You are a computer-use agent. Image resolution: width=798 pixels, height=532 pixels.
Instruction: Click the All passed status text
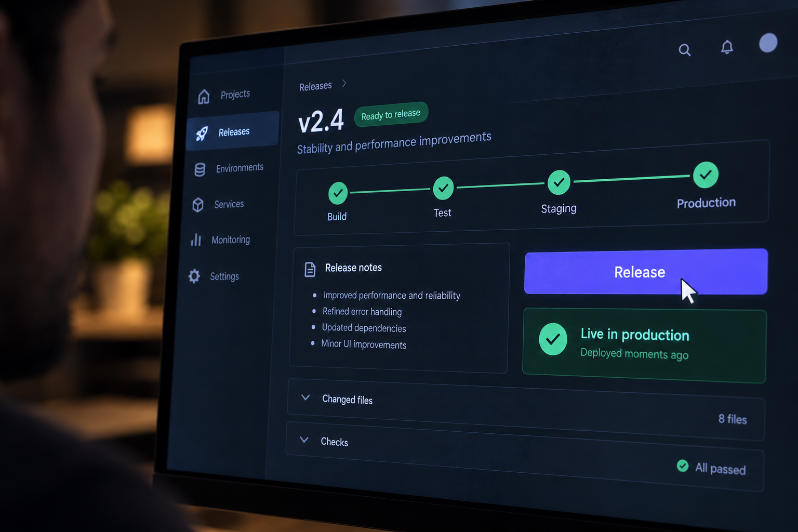click(x=721, y=468)
